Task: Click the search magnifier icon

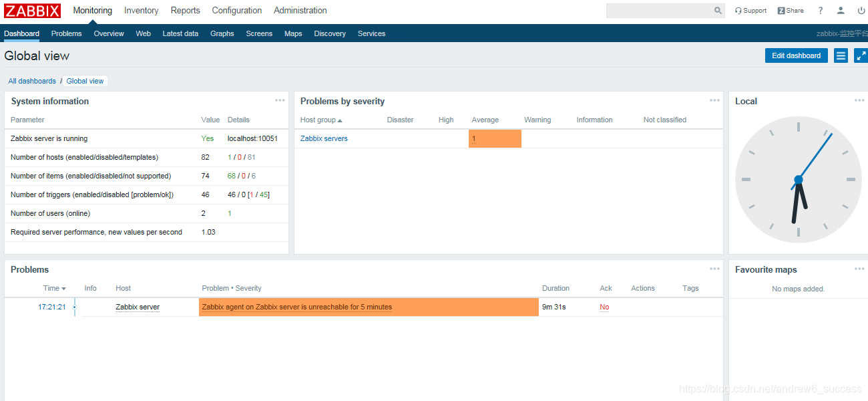Action: click(718, 11)
